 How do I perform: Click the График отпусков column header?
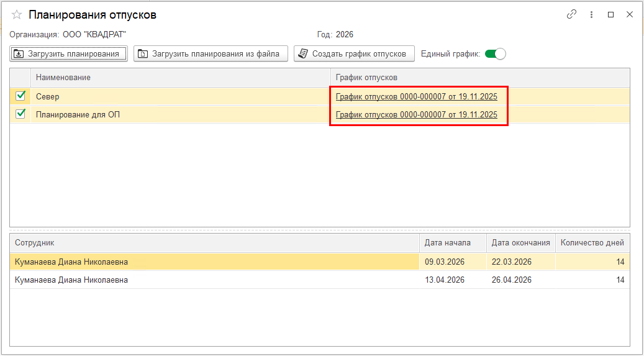pos(478,77)
